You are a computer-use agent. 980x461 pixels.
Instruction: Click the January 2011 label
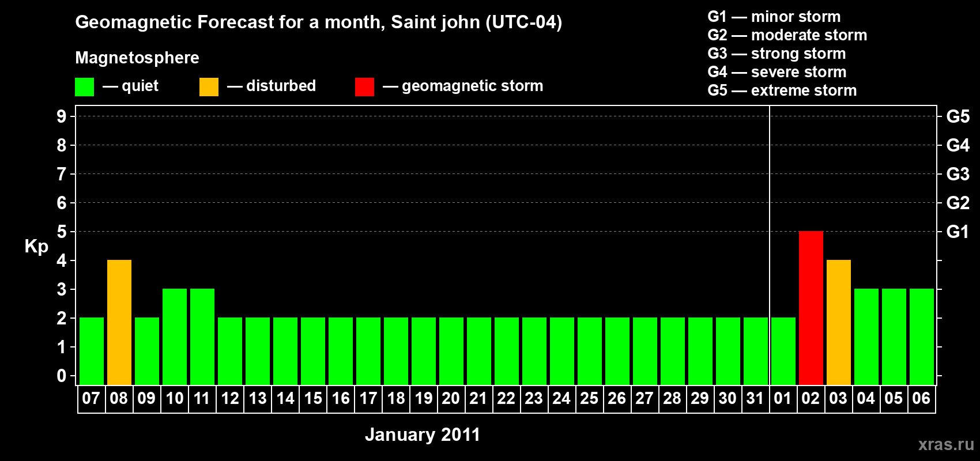tap(423, 434)
